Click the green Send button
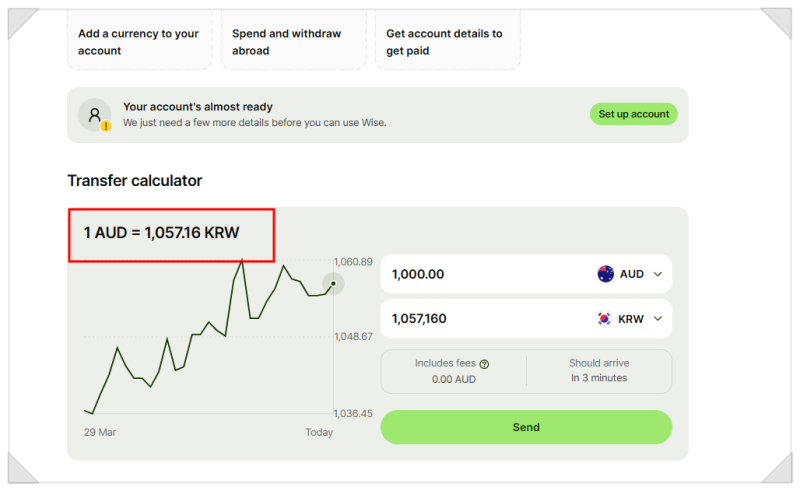This screenshot has height=491, width=800. click(x=526, y=427)
